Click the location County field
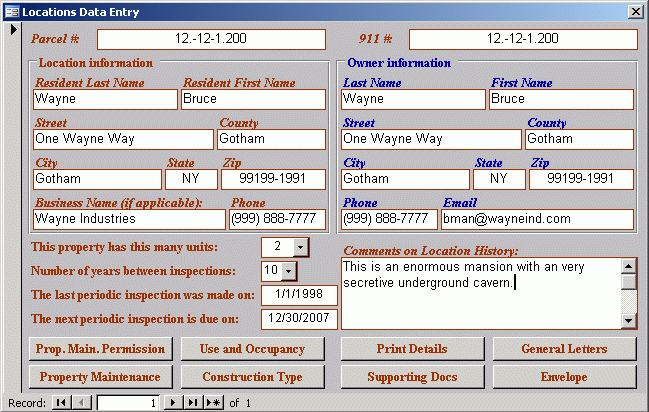This screenshot has height=412, width=649. pos(272,139)
